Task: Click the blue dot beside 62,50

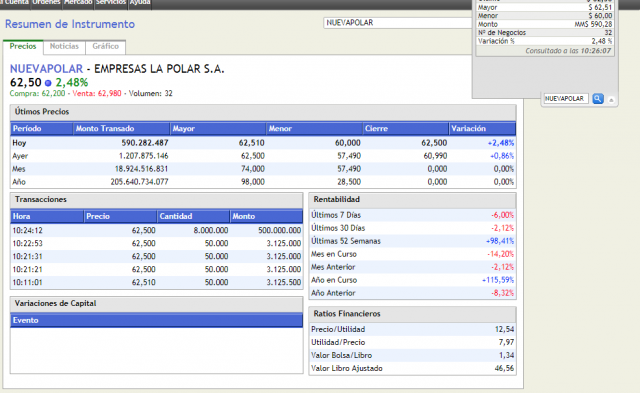Action: tap(48, 83)
